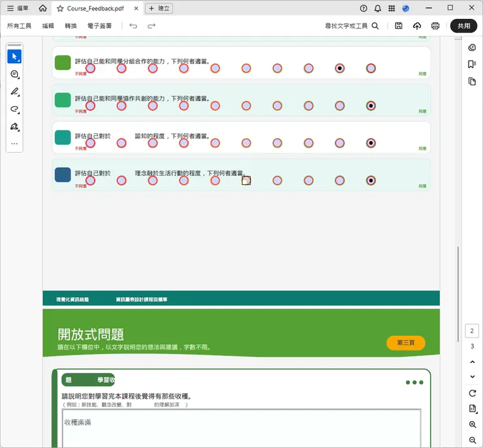The image size is (483, 448).
Task: Click the redo arrow
Action: [x=151, y=26]
